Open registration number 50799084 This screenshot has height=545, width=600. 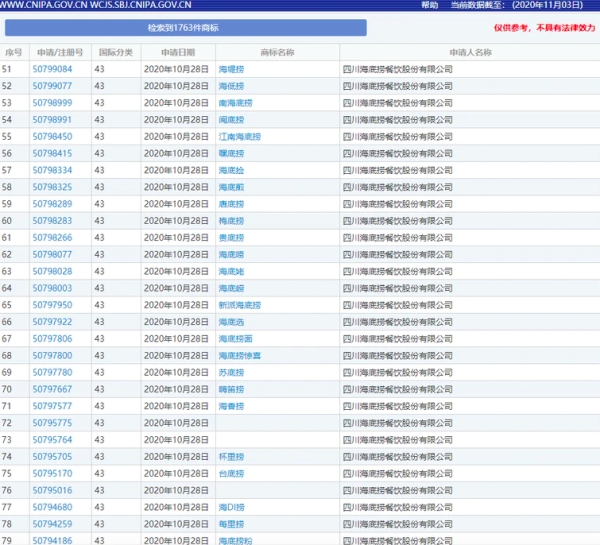click(x=52, y=69)
